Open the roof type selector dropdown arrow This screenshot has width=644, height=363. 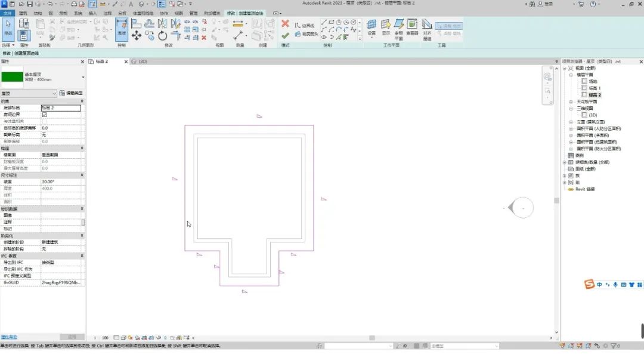(x=83, y=77)
